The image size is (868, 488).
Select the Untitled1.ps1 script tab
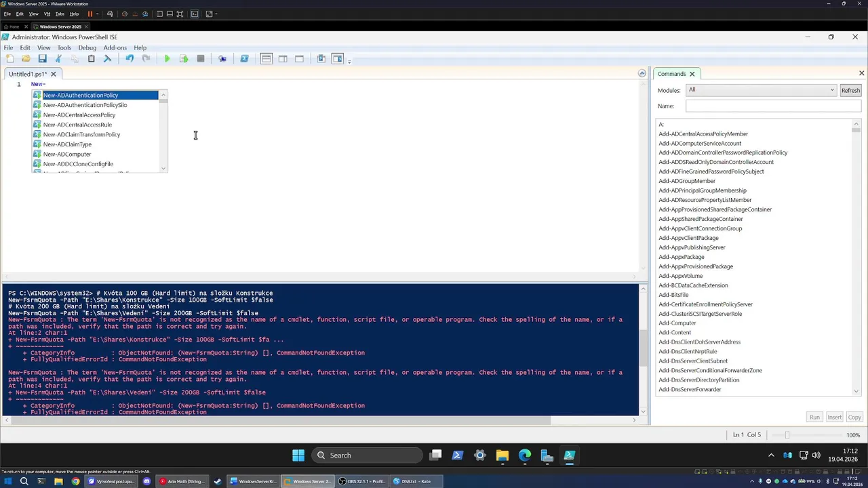tap(28, 74)
